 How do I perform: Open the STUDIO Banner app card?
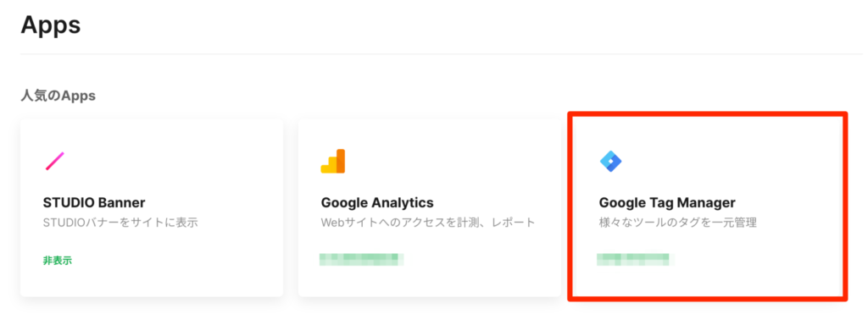point(152,207)
